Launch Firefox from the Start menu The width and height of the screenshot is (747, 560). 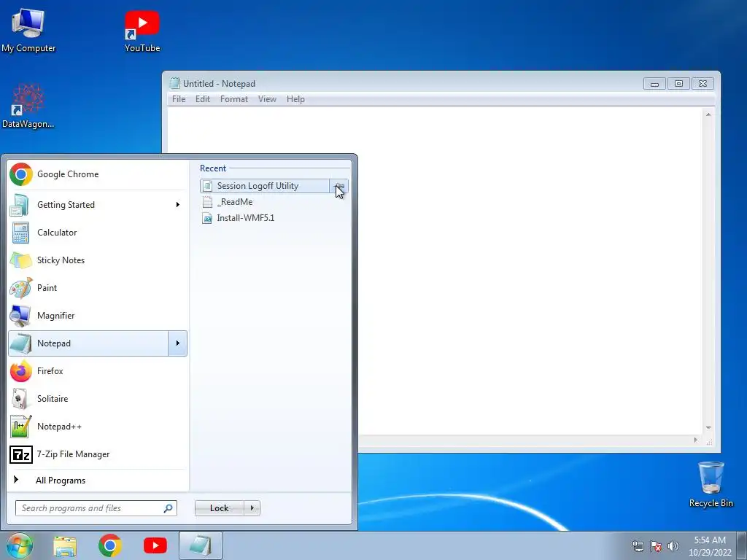coord(97,371)
